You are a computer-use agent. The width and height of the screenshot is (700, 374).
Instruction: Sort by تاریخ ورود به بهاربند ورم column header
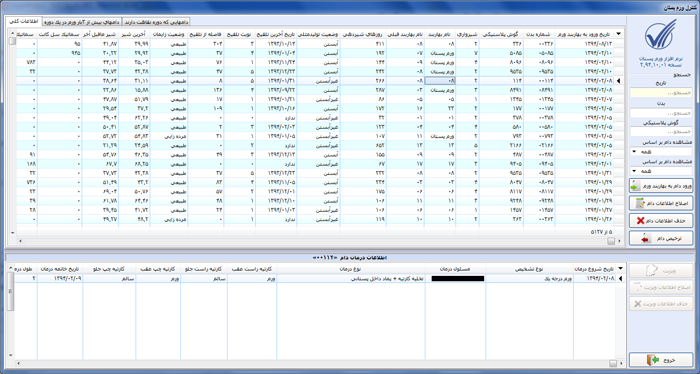[584, 34]
